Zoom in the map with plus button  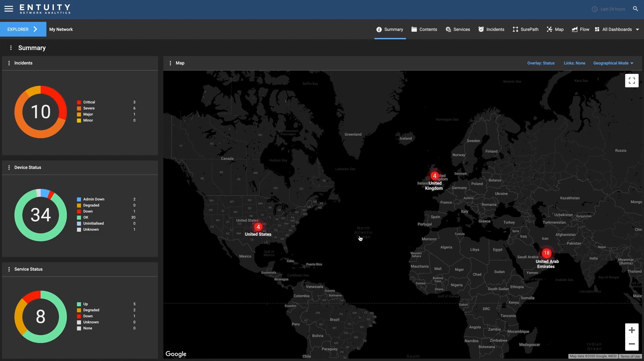coord(632,330)
